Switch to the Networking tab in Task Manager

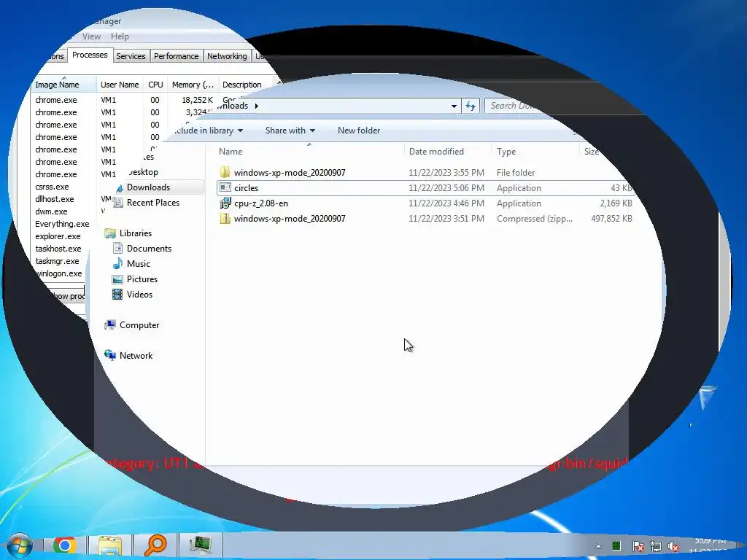click(x=227, y=56)
